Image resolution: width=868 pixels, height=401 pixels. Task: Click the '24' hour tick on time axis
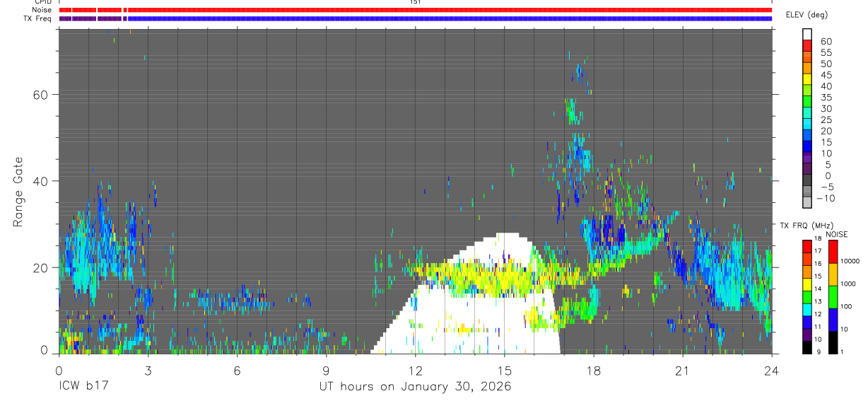[x=771, y=371]
